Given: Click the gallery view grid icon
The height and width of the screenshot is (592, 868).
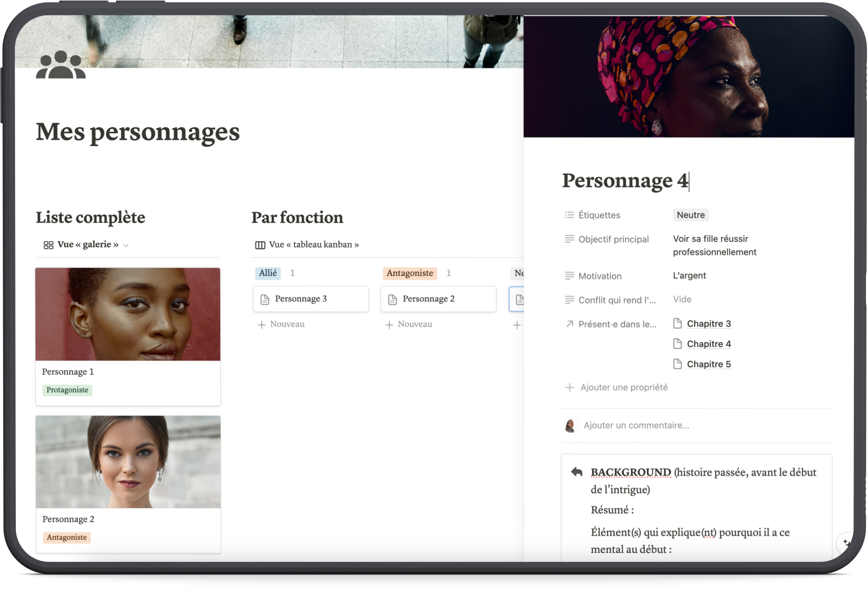Looking at the screenshot, I should 49,245.
